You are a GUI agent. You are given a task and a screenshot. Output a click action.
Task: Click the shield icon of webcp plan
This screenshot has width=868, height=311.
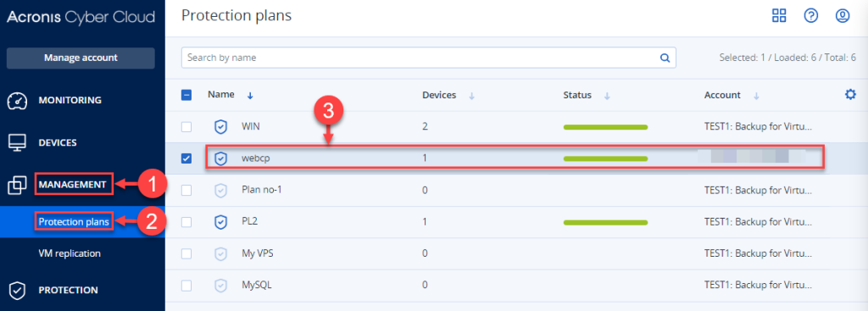(221, 158)
